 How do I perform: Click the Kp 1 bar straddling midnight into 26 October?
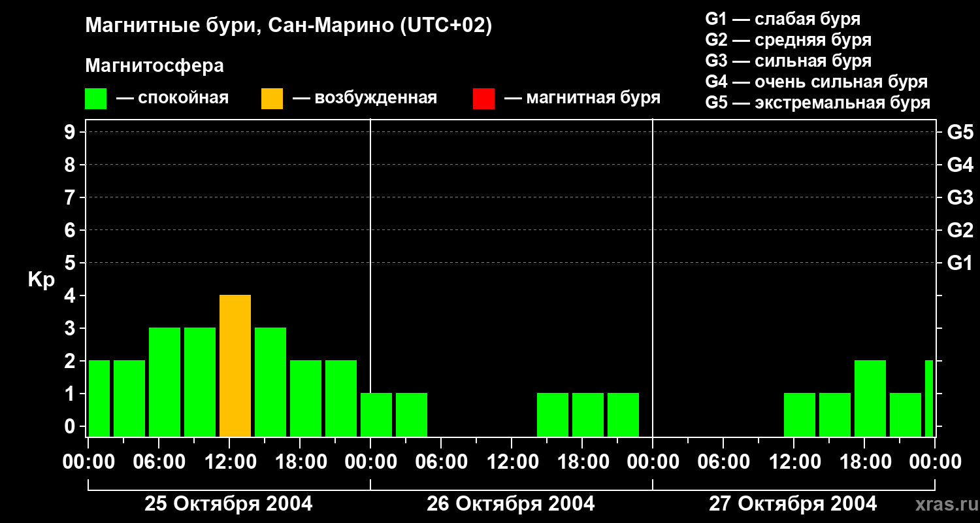click(x=376, y=415)
